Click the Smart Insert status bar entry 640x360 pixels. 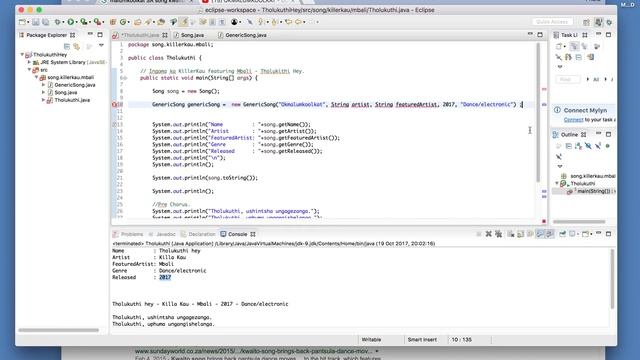(422, 340)
